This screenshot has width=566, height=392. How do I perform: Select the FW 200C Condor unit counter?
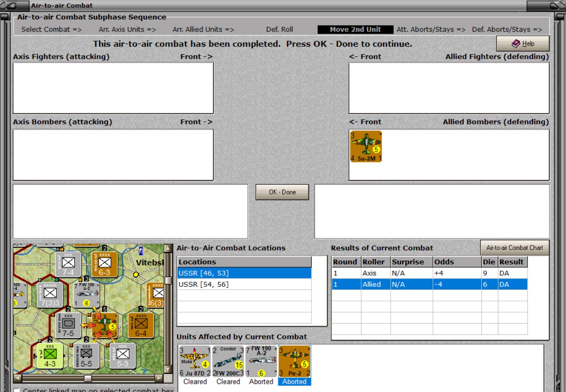pos(228,362)
